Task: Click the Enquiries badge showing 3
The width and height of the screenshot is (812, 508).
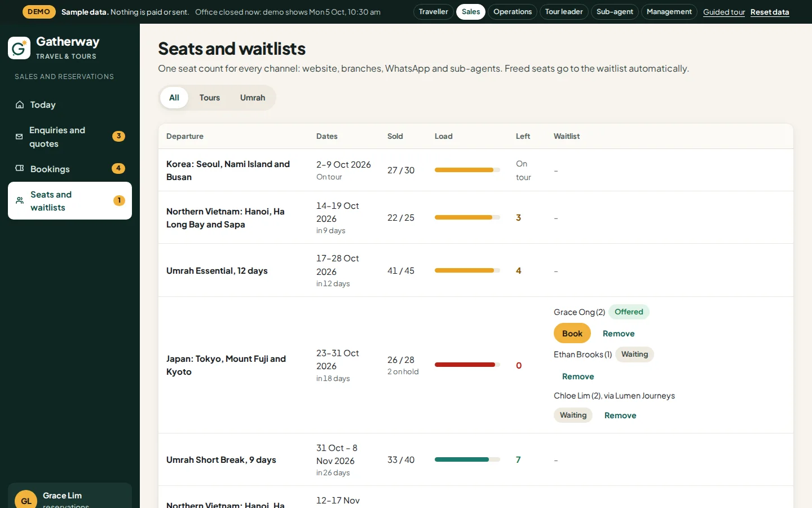Action: pos(118,136)
